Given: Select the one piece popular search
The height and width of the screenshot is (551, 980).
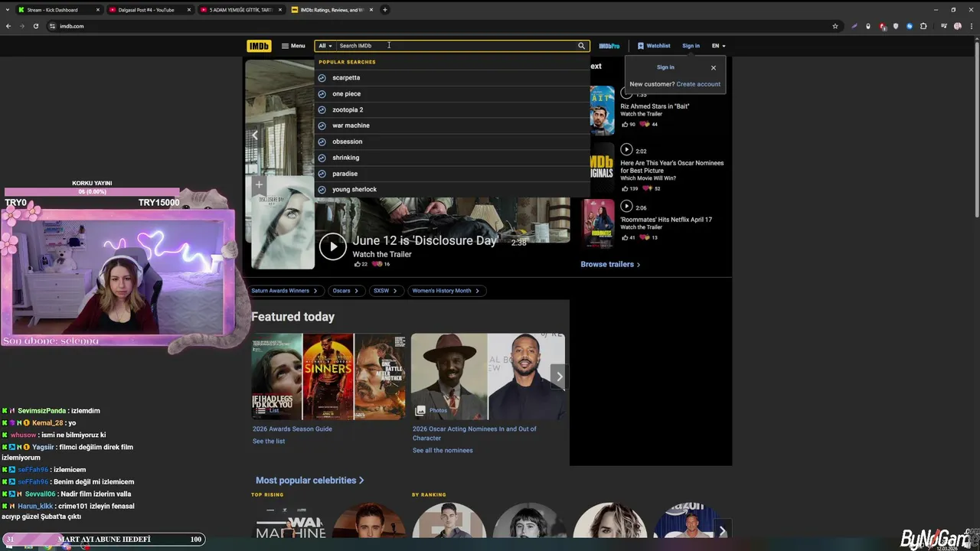Looking at the screenshot, I should pyautogui.click(x=452, y=93).
